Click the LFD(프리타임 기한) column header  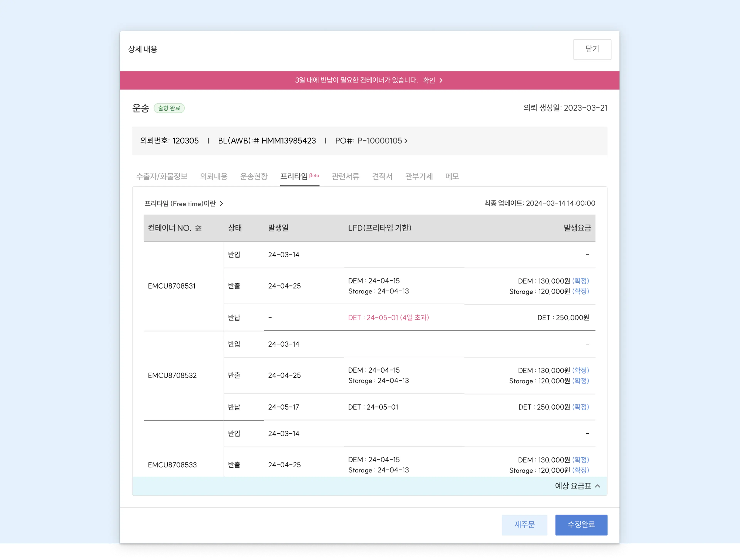(x=380, y=228)
